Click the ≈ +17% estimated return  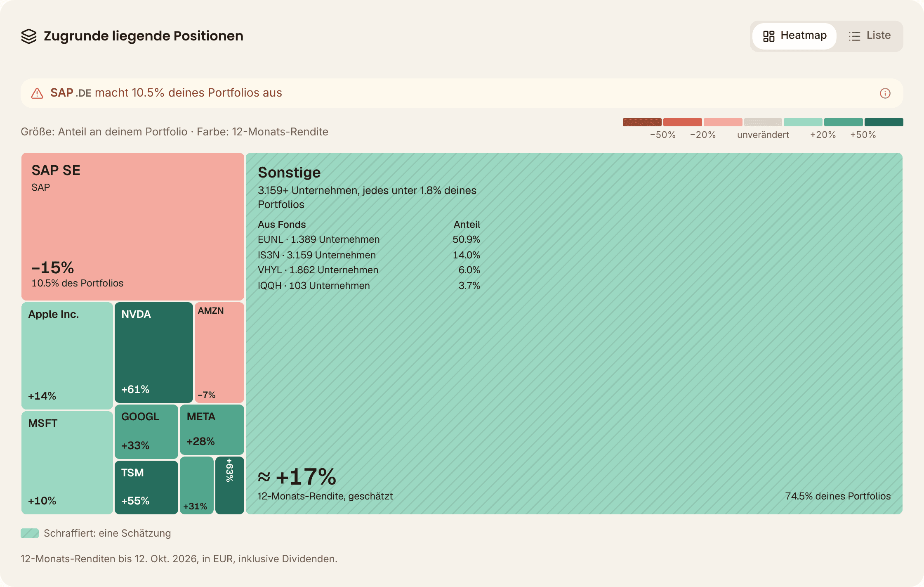click(x=297, y=477)
